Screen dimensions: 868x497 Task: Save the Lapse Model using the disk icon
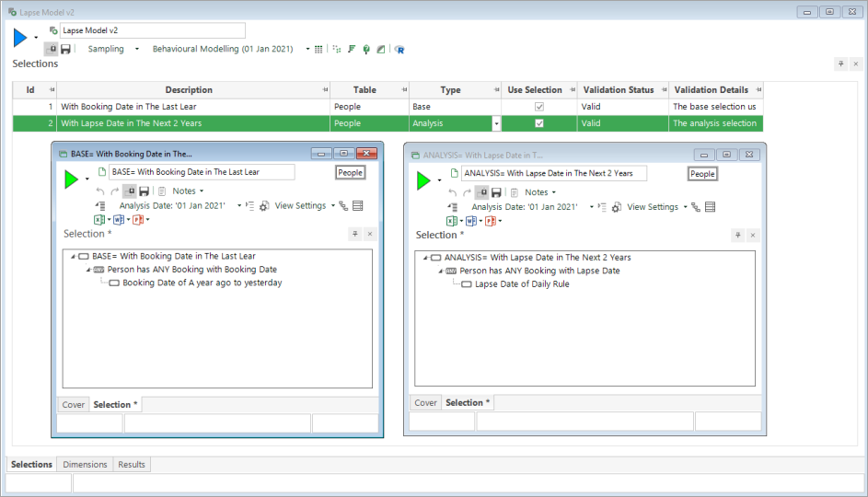pyautogui.click(x=65, y=49)
